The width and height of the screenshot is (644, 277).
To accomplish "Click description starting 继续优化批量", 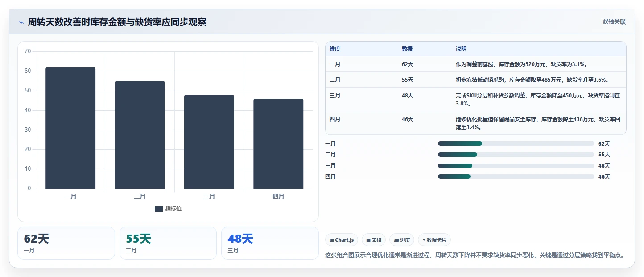I will coord(538,123).
